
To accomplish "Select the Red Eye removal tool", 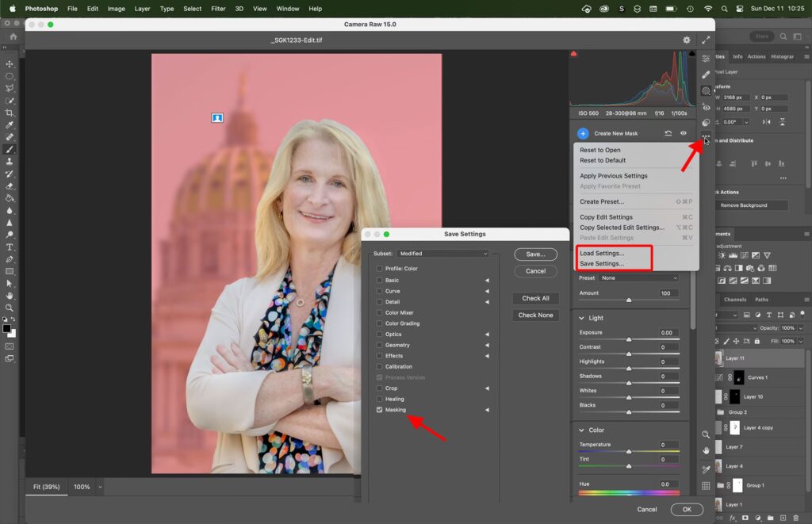I will click(x=706, y=107).
